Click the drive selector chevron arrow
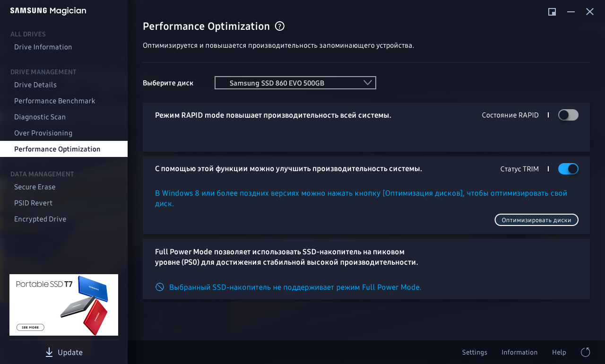Viewport: 605px width, 364px height. click(x=368, y=83)
